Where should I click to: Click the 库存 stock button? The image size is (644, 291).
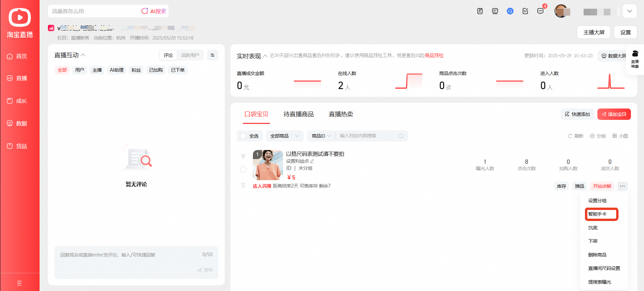561,186
